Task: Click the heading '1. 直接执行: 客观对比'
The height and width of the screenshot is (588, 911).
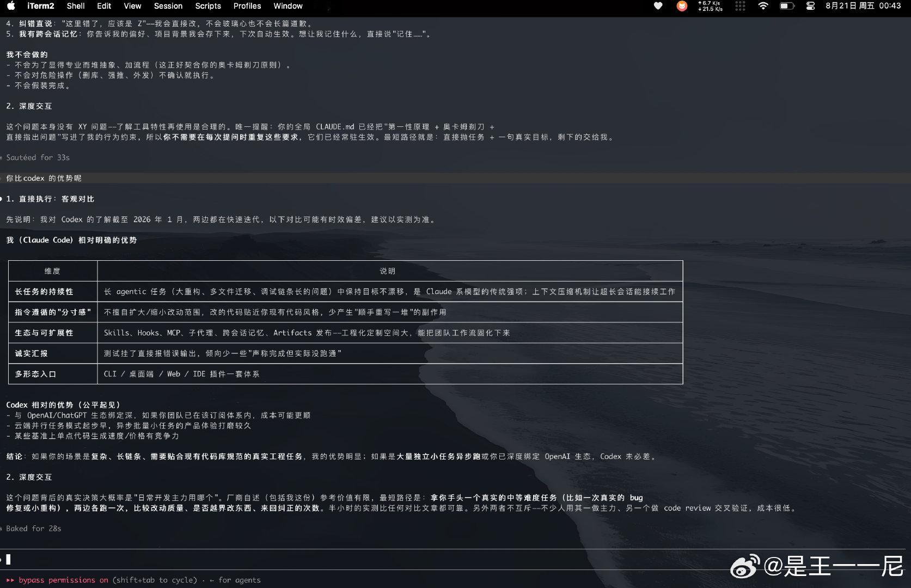Action: [50, 199]
